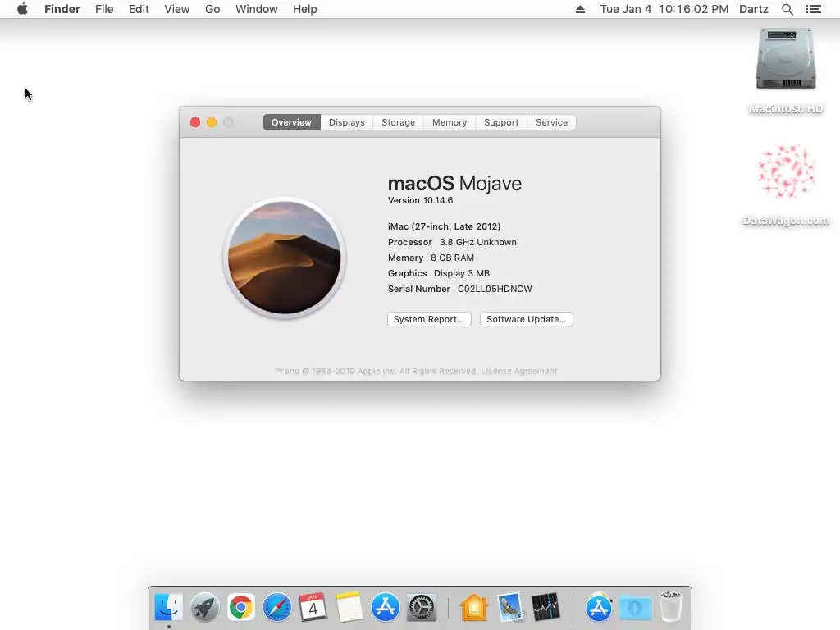This screenshot has width=840, height=630.
Task: Minimize the About This Mac window
Action: coord(212,122)
